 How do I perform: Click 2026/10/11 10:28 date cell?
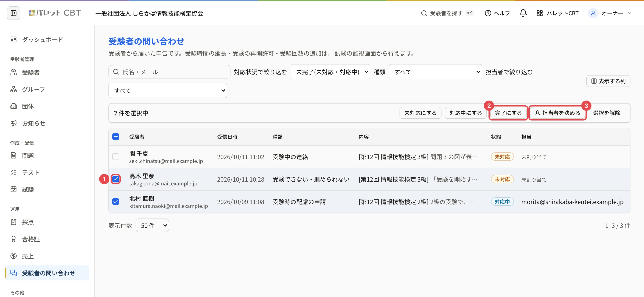(240, 179)
